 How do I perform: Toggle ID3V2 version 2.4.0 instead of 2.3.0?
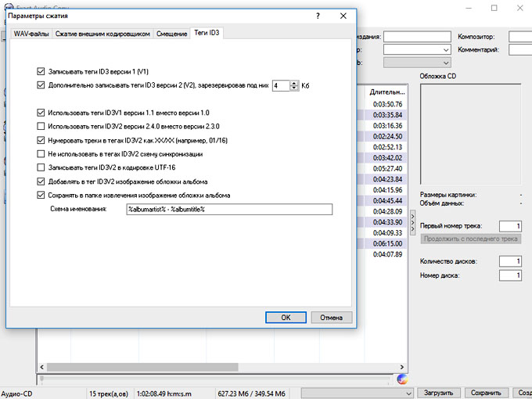(x=41, y=126)
